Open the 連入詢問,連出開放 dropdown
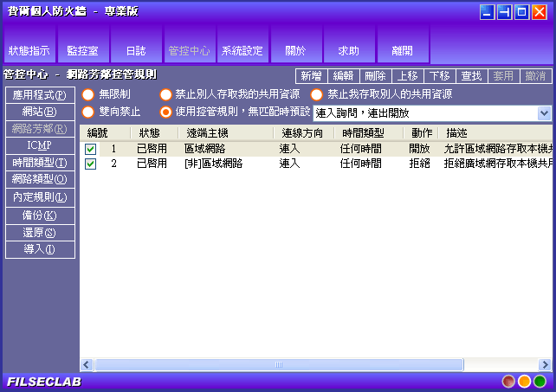 (x=544, y=113)
